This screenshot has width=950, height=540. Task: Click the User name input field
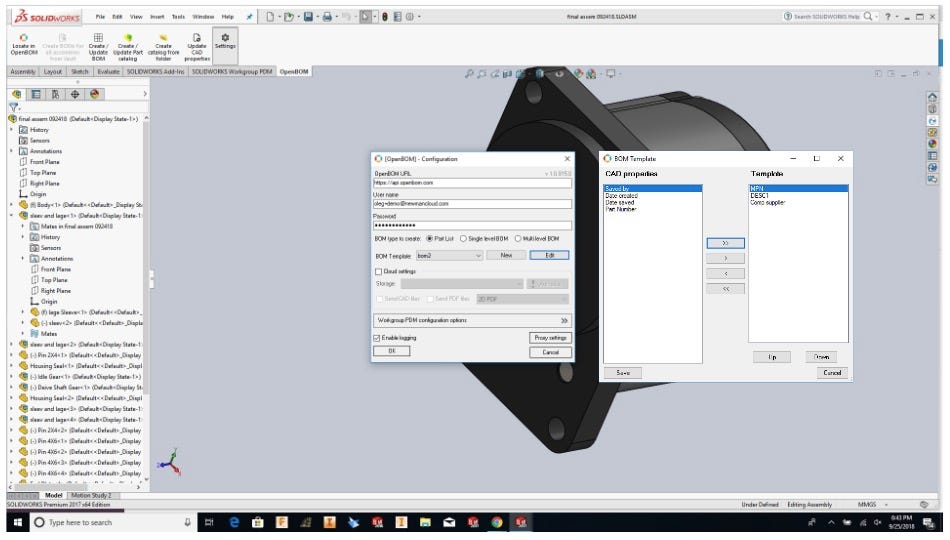(x=473, y=204)
